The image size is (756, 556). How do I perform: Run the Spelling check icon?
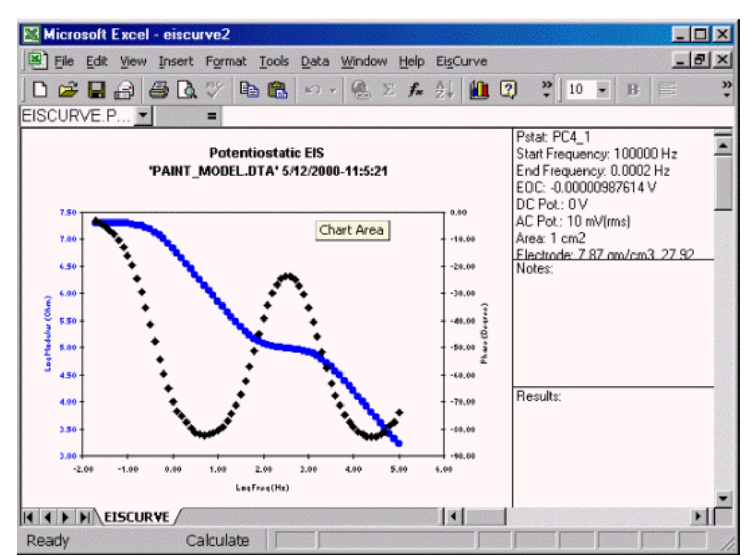[215, 90]
